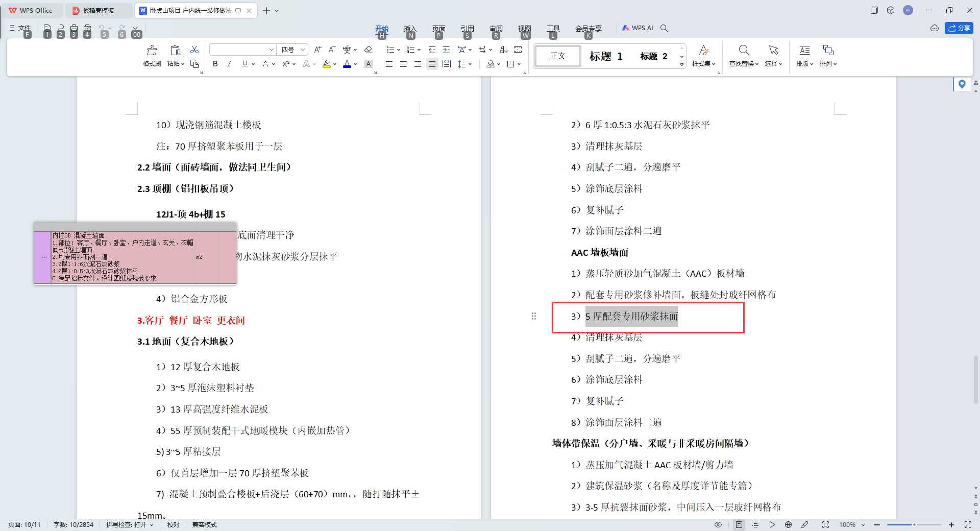Viewport: 980px width, 531px height.
Task: Click the Paste clipboard icon
Action: coord(176,50)
